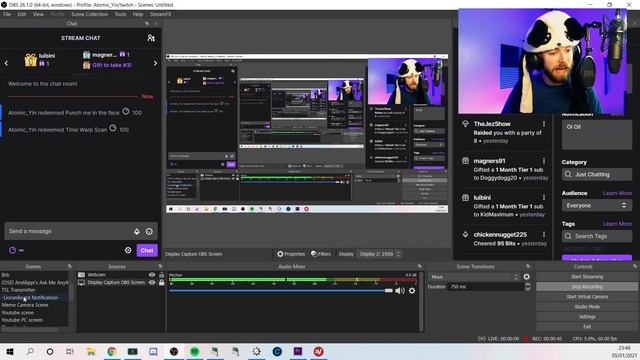
Task: Open File Explorer from taskbar
Action: pyautogui.click(x=91, y=351)
